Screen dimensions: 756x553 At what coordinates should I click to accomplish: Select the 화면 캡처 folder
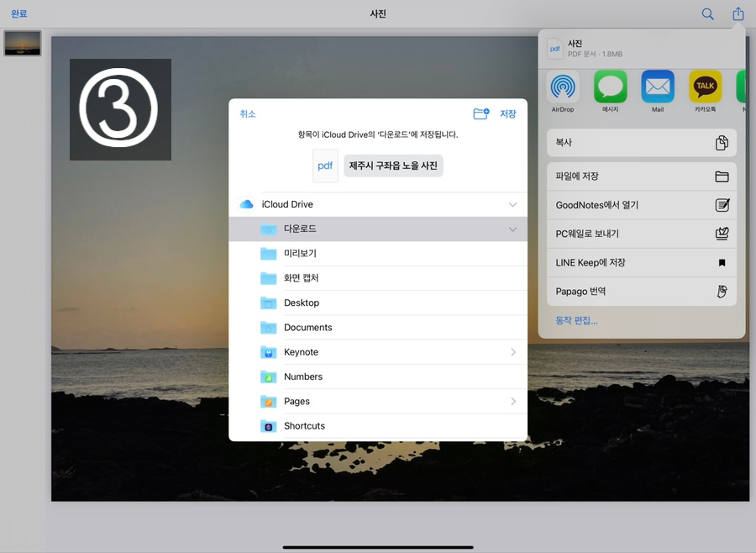(x=377, y=278)
